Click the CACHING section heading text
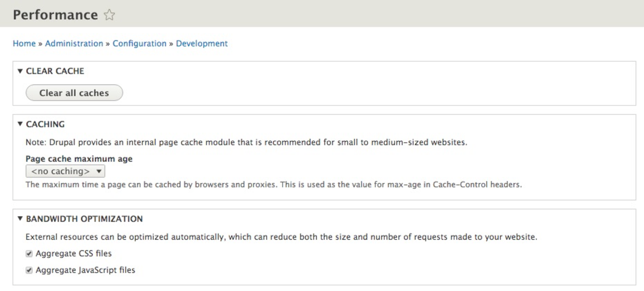Screen dimensions: 644x291 click(x=45, y=124)
